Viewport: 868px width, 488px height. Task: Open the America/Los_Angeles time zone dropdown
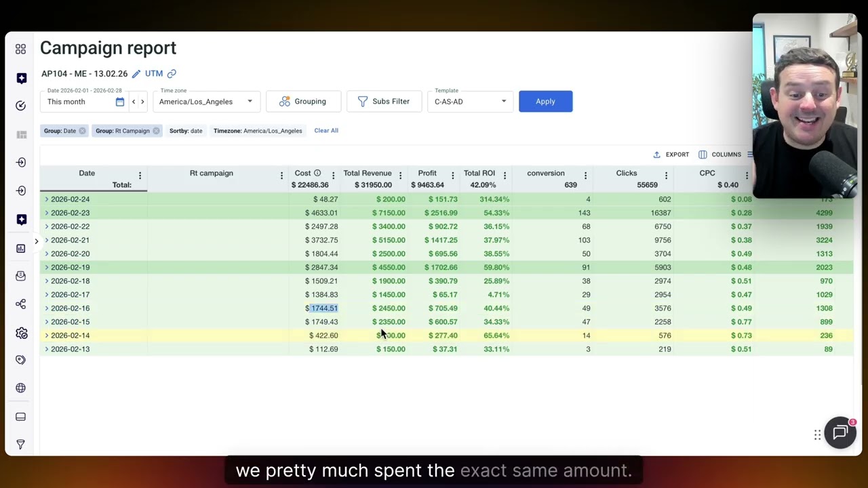pos(206,102)
